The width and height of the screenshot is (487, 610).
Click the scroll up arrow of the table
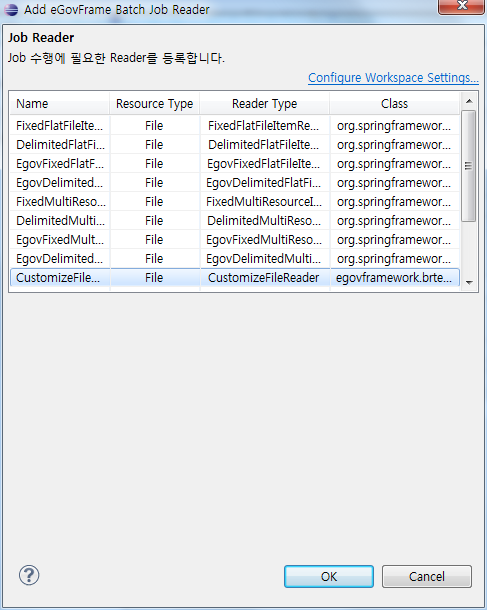(469, 101)
